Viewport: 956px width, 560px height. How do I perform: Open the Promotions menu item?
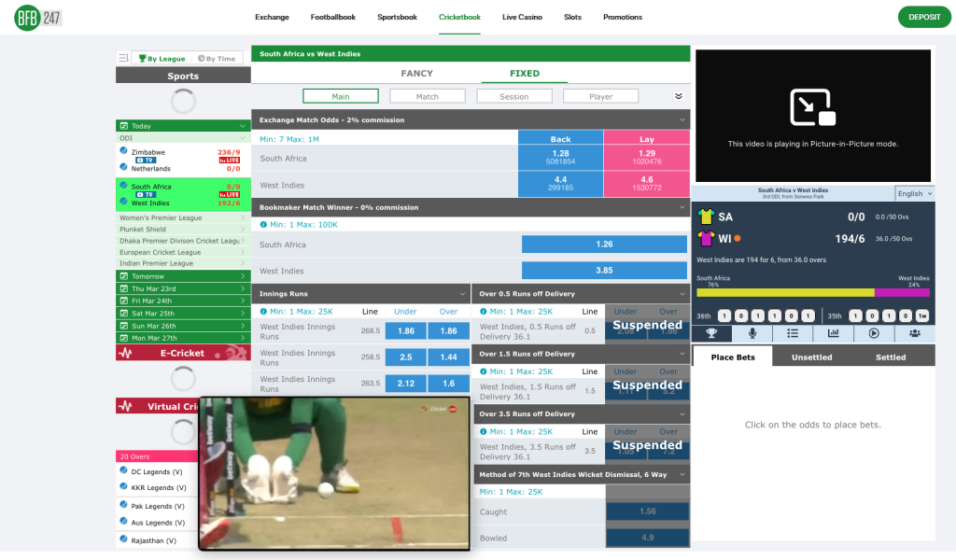[623, 17]
